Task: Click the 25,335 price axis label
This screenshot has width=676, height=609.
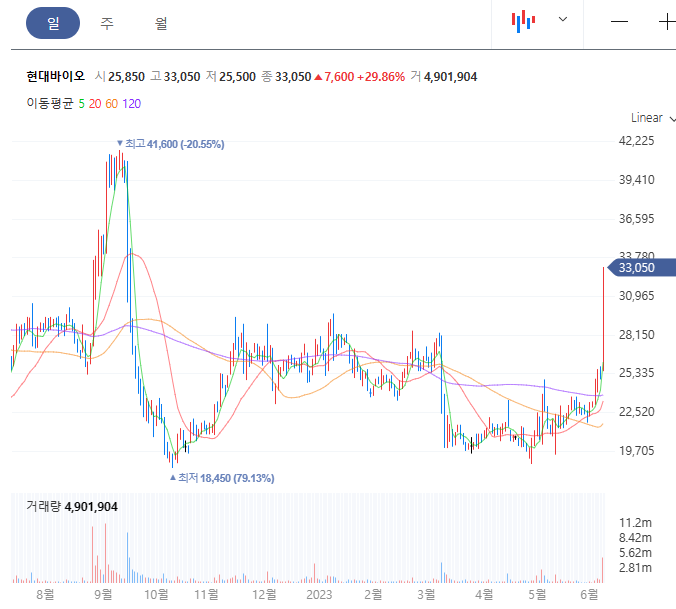Action: (636, 373)
